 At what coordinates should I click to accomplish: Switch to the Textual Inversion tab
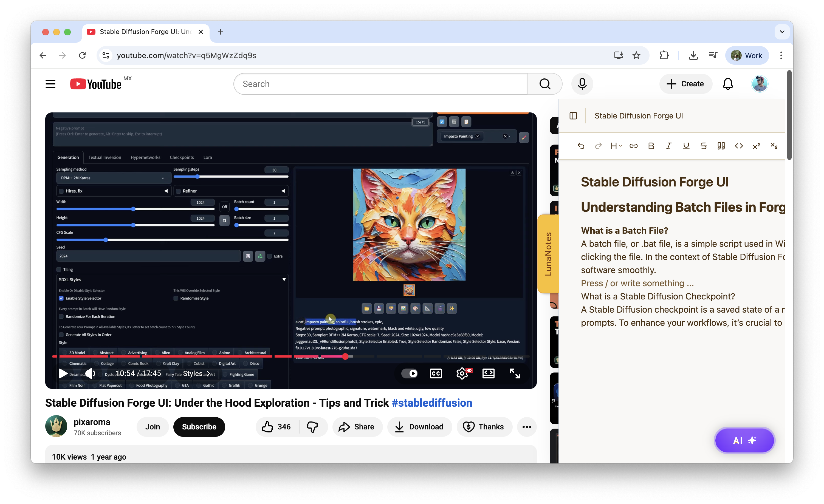(x=105, y=157)
